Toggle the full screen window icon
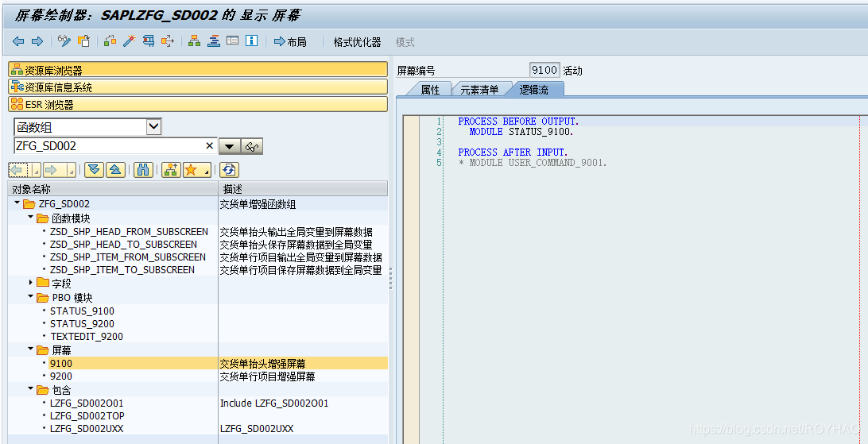Screen dimensions: 868x444 pos(232,41)
